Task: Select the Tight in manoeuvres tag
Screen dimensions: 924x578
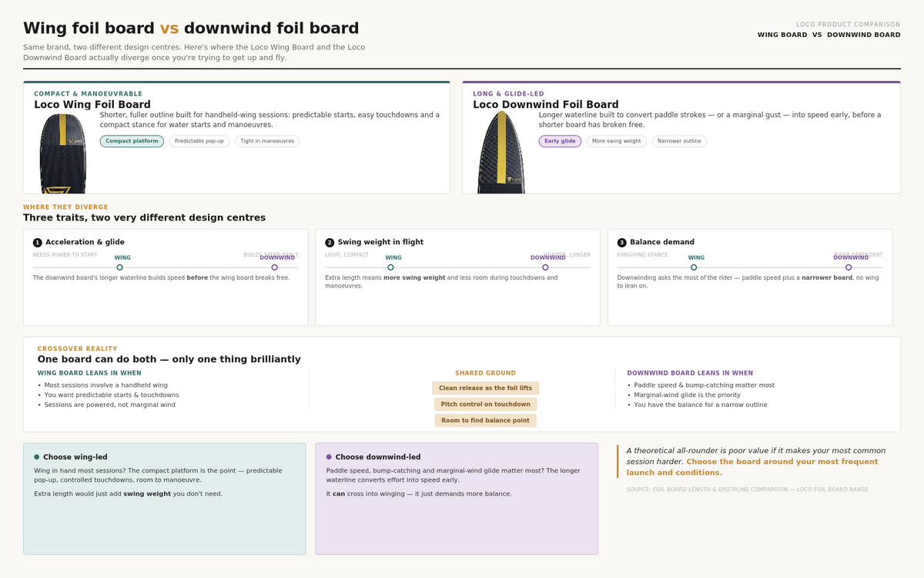Action: click(x=267, y=141)
